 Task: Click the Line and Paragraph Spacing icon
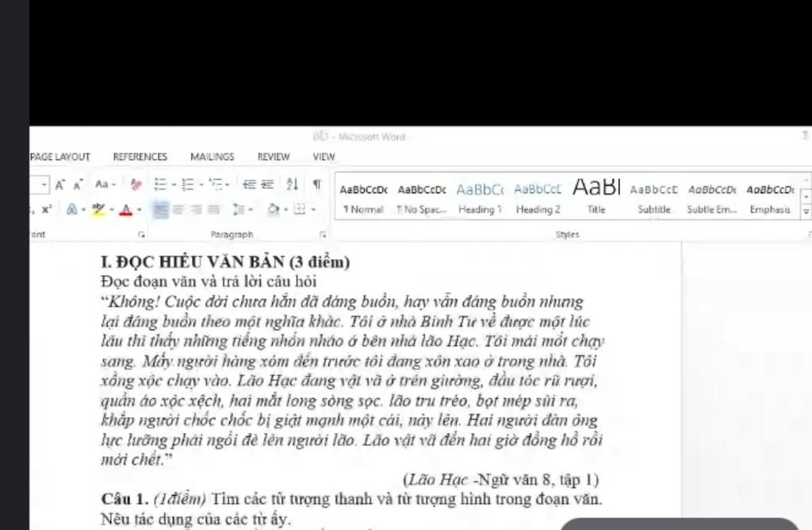point(238,209)
